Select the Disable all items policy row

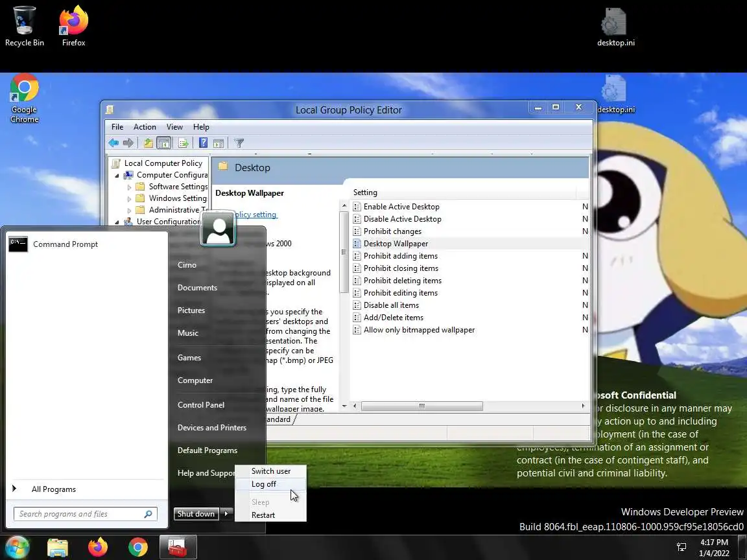pos(469,305)
